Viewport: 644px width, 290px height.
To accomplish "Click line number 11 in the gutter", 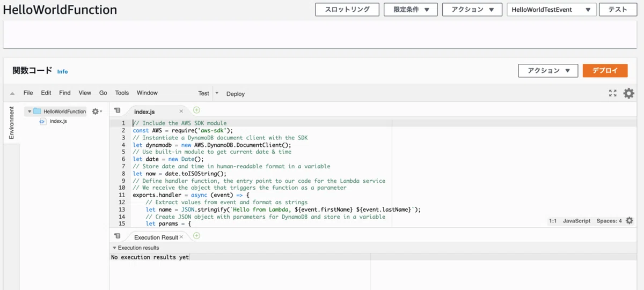I will click(x=122, y=195).
